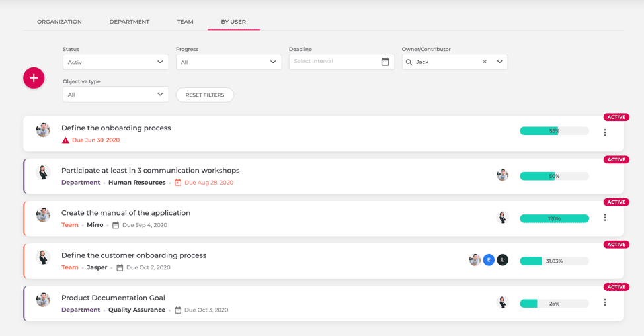
Task: Click the 50% progress bar
Action: tap(554, 176)
